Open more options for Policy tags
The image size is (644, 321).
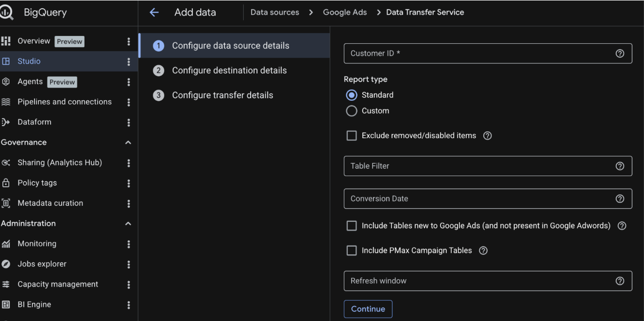click(x=129, y=183)
